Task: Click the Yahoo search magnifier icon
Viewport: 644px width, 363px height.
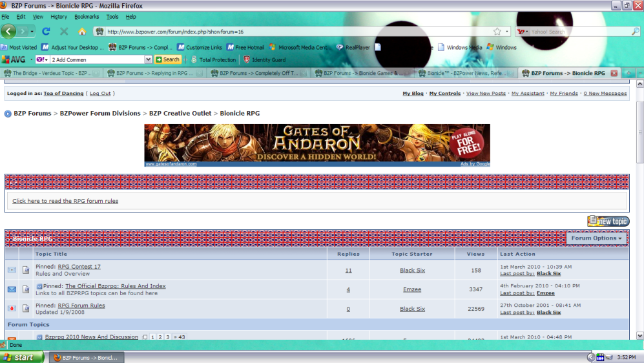Action: (x=635, y=32)
